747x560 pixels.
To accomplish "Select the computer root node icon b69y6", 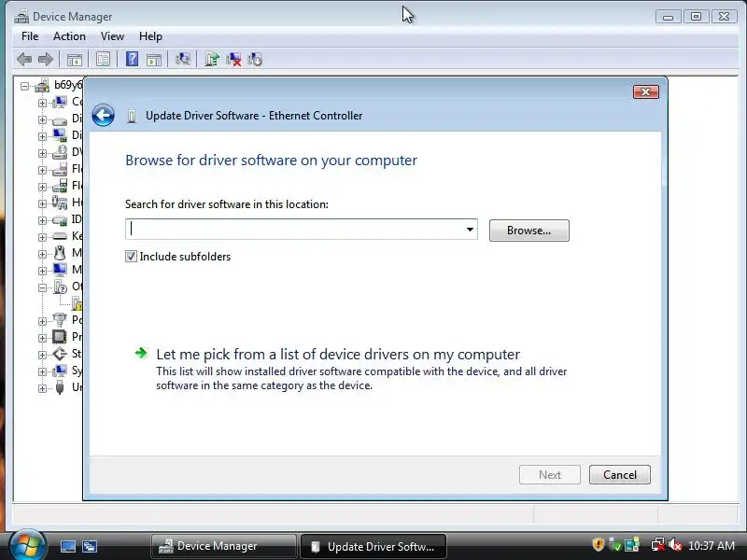I will point(42,86).
